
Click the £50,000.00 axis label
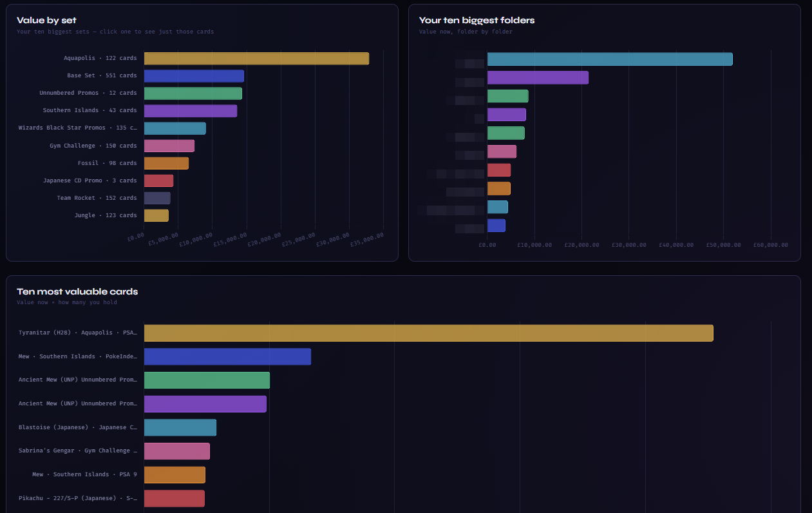tap(723, 245)
